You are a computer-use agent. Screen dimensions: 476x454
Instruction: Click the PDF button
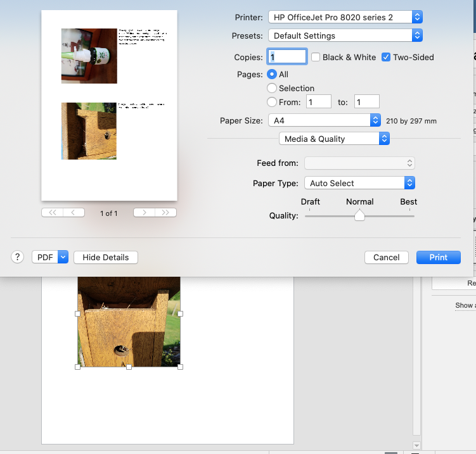(x=45, y=257)
